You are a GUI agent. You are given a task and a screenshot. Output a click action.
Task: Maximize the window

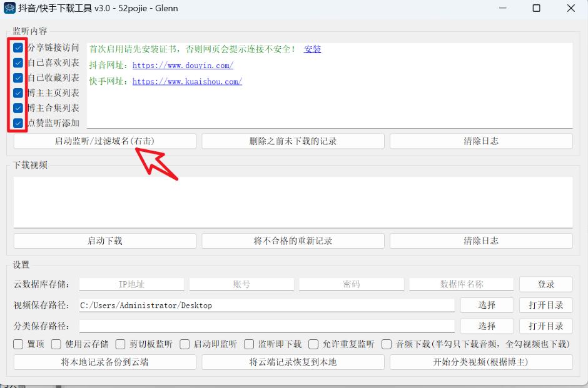(x=537, y=8)
